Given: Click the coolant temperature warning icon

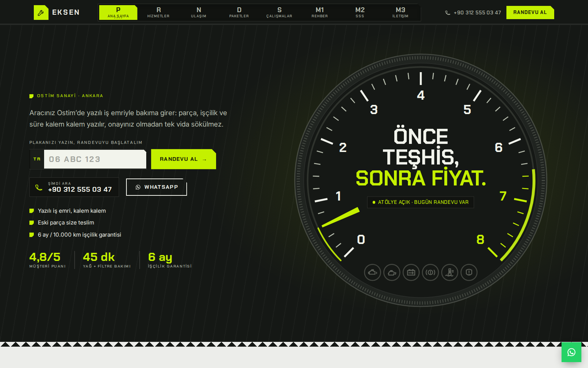Looking at the screenshot, I should tap(450, 272).
